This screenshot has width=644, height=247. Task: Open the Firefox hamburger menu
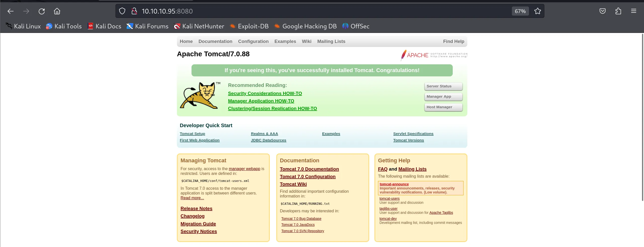point(634,11)
